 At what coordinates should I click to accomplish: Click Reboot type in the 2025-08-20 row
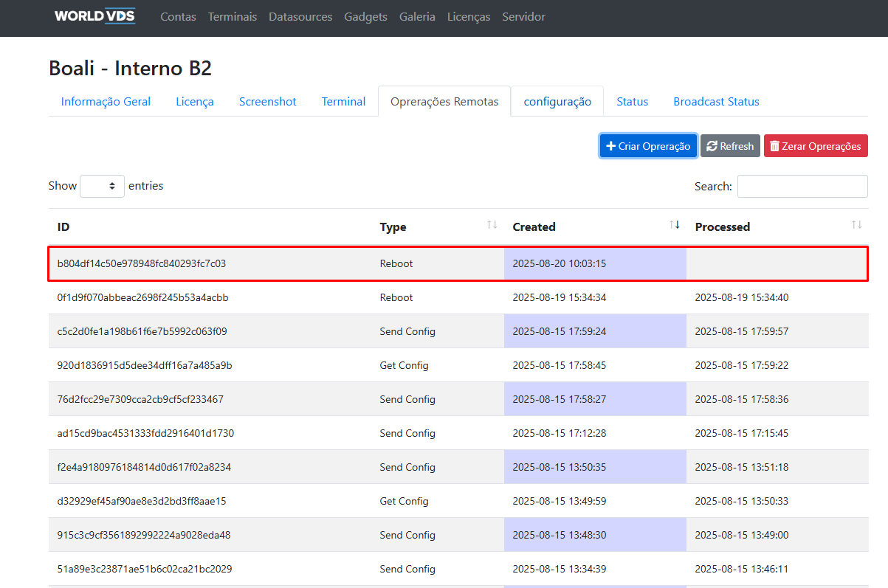(396, 263)
